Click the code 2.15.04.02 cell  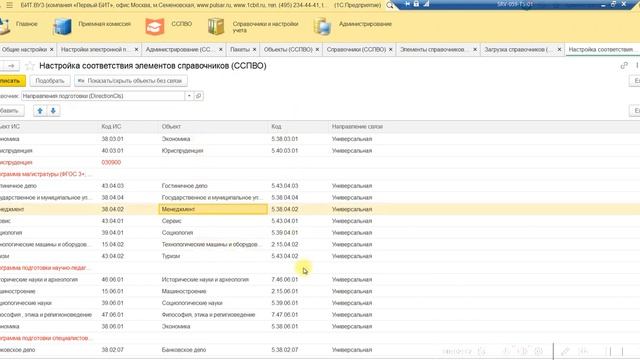coord(285,244)
